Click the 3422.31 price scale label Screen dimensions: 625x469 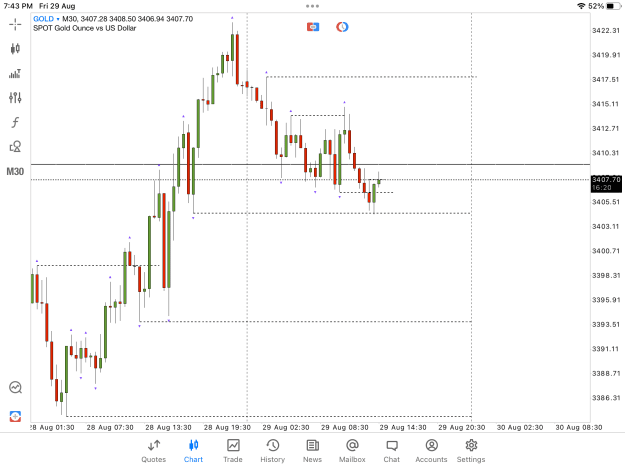click(x=606, y=31)
